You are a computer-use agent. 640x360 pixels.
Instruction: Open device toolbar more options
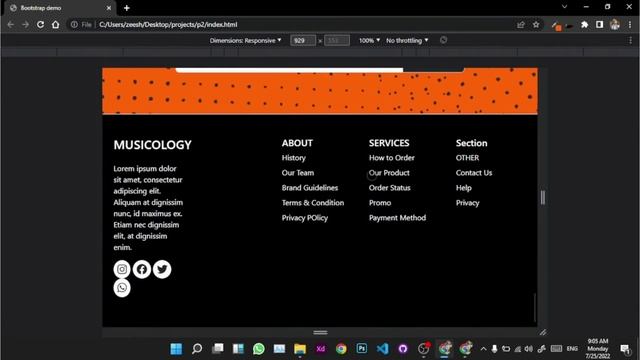tap(630, 40)
